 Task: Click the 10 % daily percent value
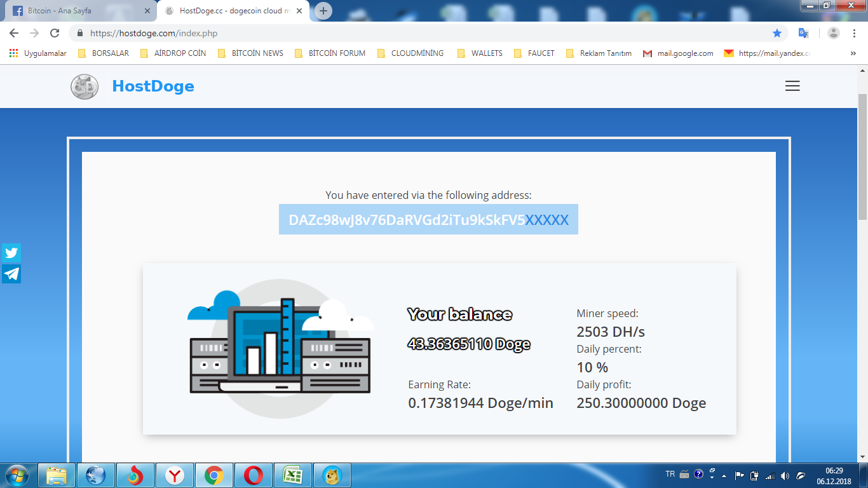(592, 367)
